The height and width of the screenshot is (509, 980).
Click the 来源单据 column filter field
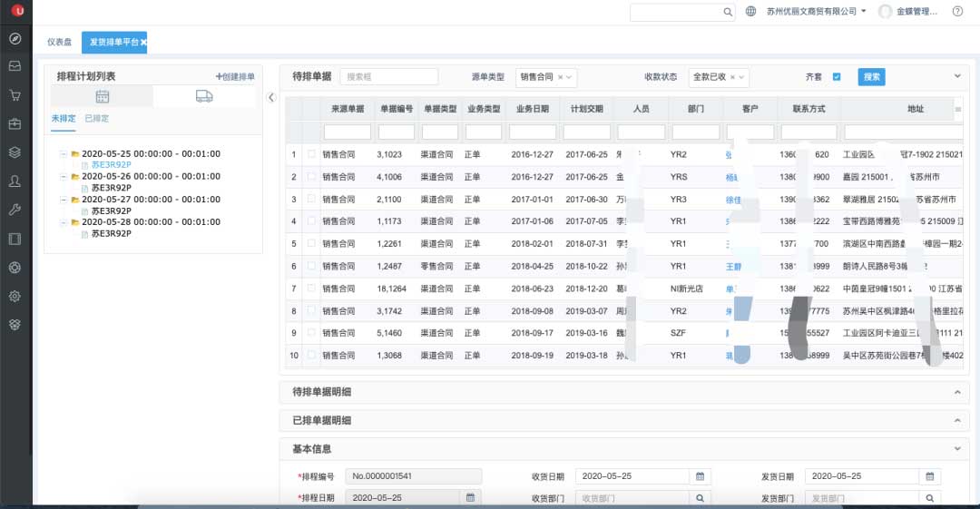click(348, 132)
